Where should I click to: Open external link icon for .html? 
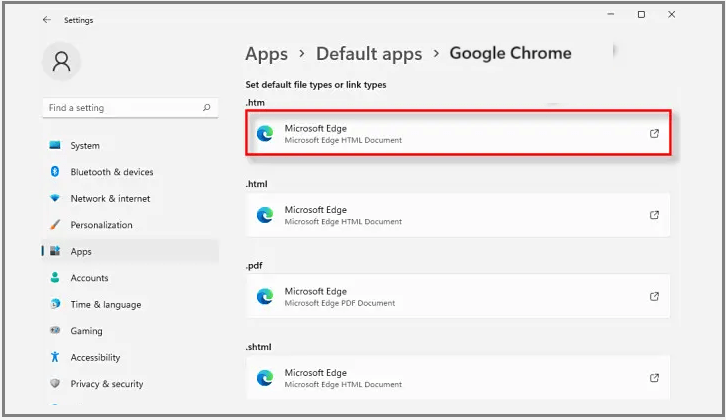click(654, 215)
